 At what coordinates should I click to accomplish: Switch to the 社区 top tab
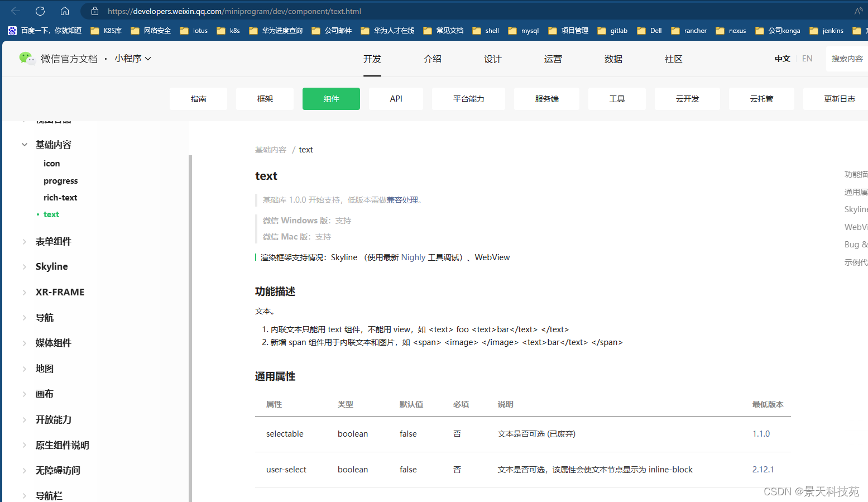674,59
